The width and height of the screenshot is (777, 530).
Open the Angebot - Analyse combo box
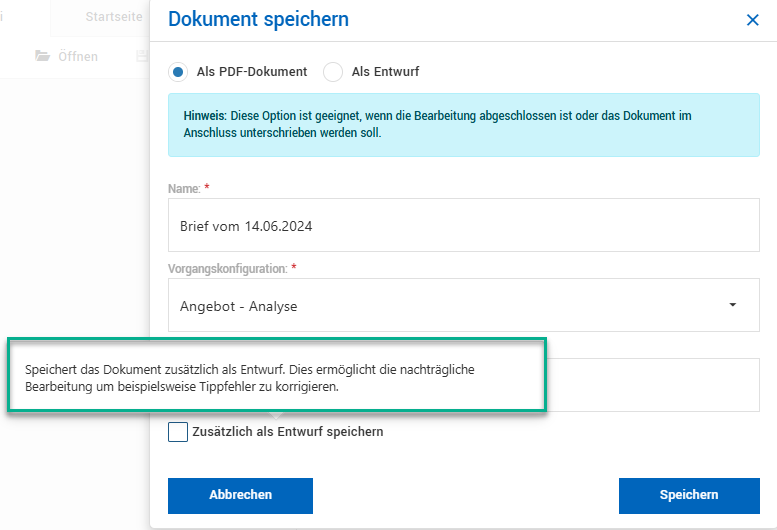pyautogui.click(x=463, y=305)
